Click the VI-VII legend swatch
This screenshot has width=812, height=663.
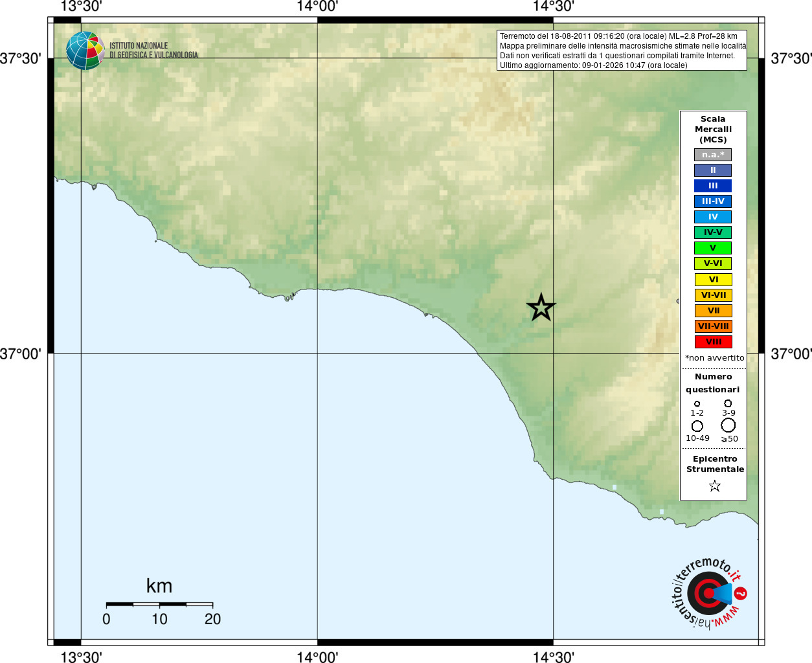713,295
